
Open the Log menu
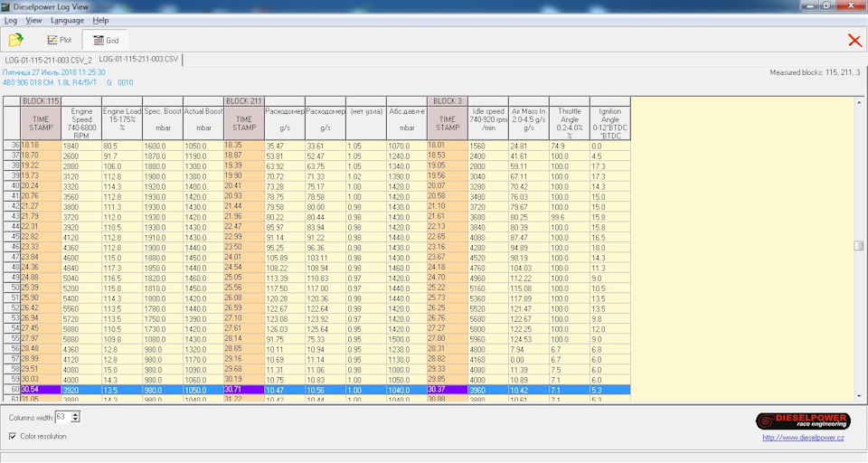11,20
